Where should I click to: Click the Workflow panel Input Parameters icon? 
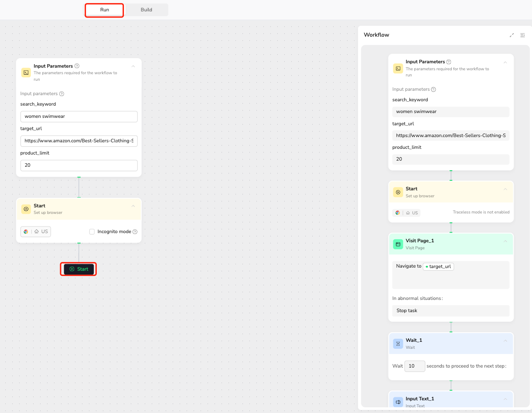398,69
